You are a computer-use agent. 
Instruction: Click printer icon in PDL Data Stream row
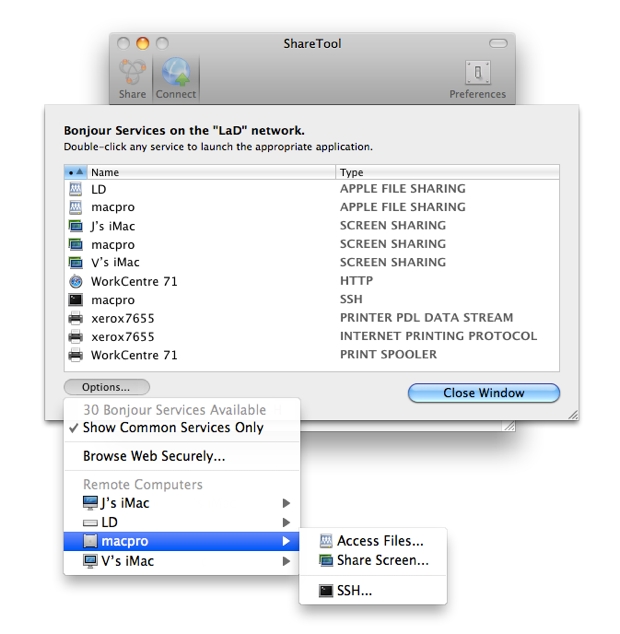coord(76,318)
